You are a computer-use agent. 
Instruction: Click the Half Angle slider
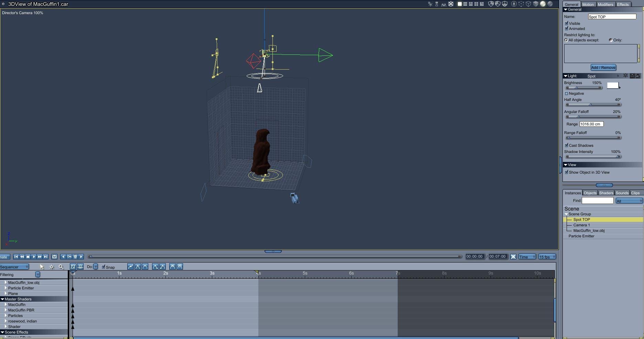(593, 104)
